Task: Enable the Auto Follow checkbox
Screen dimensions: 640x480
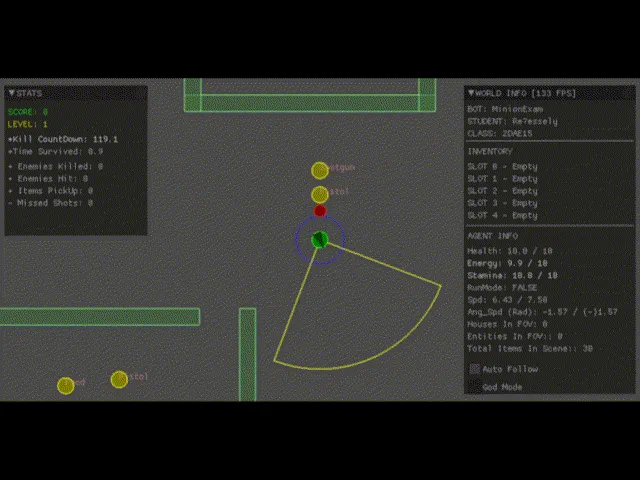Action: coord(474,369)
